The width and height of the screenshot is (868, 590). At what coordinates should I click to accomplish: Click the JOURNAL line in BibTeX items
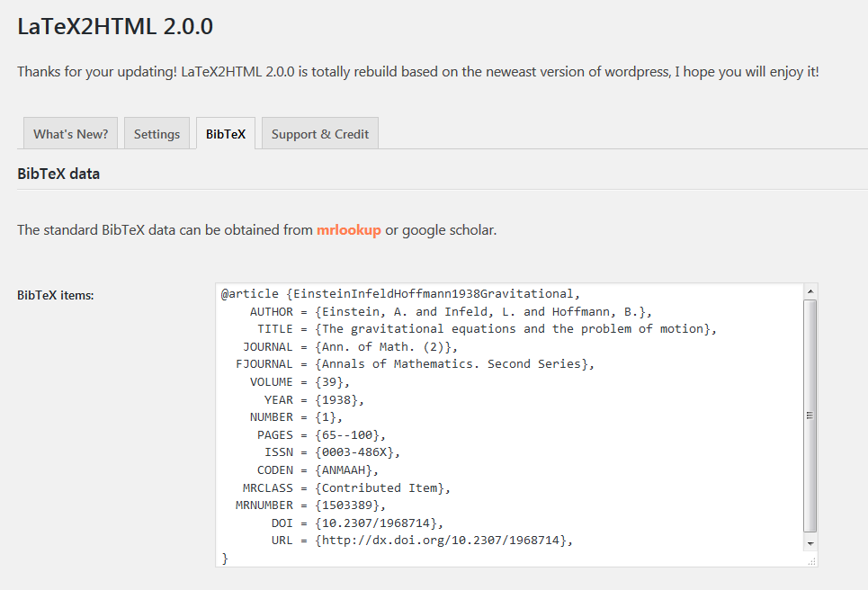[x=350, y=346]
